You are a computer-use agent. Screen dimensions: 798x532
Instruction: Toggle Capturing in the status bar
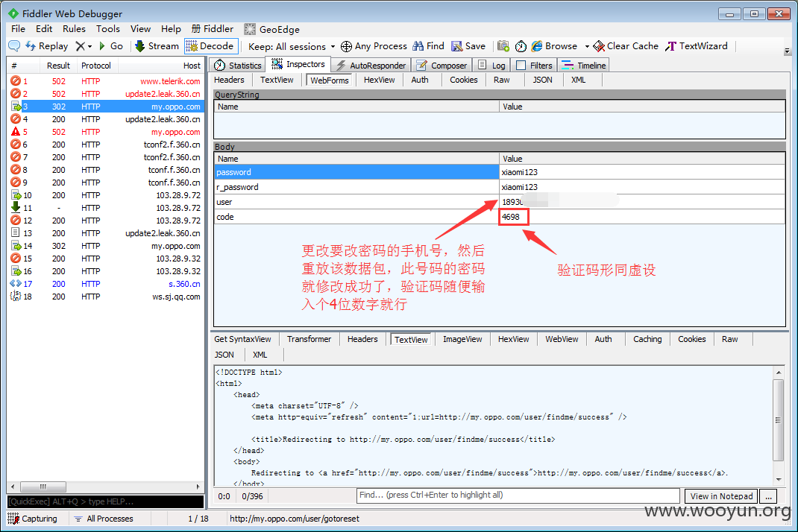click(33, 519)
